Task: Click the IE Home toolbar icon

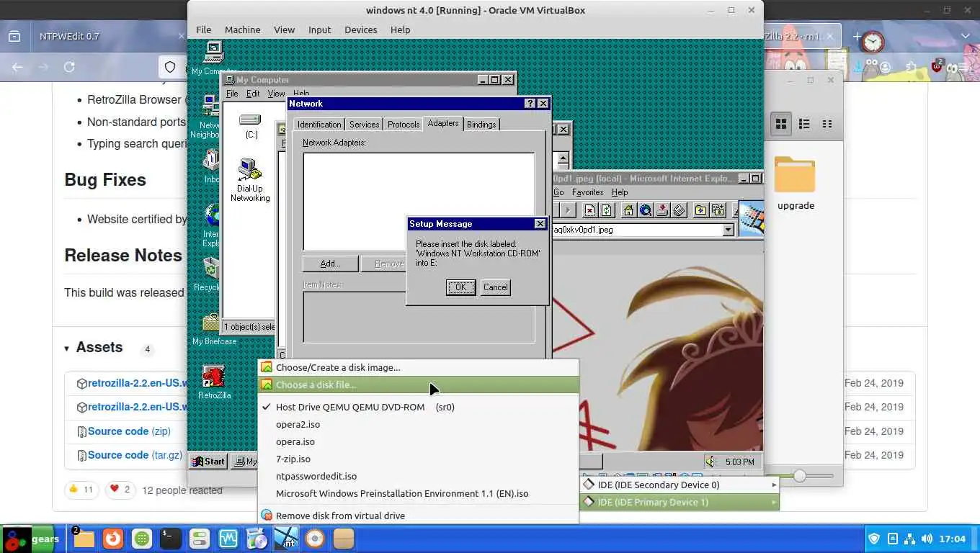Action: [x=628, y=210]
